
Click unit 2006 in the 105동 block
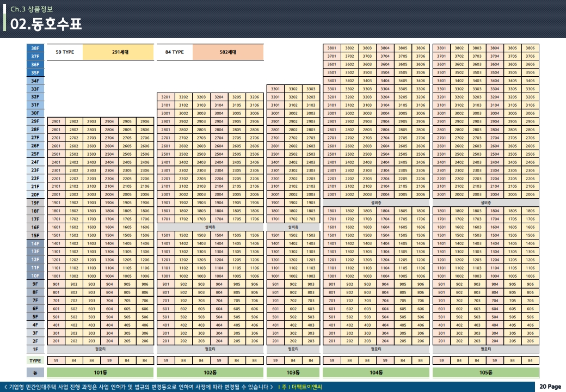point(530,194)
